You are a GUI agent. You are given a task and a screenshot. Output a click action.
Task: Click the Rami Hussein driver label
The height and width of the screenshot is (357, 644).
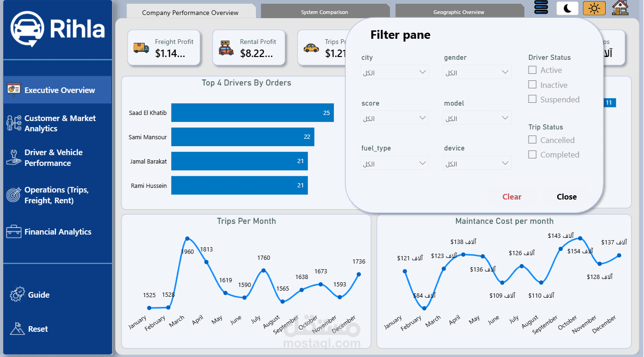tap(149, 186)
